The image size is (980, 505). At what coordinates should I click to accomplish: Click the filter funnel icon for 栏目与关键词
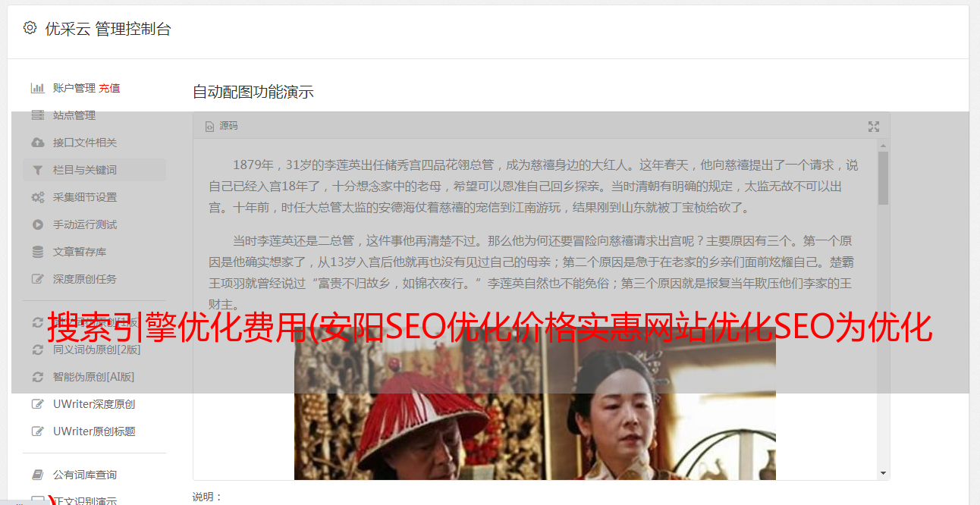[37, 170]
